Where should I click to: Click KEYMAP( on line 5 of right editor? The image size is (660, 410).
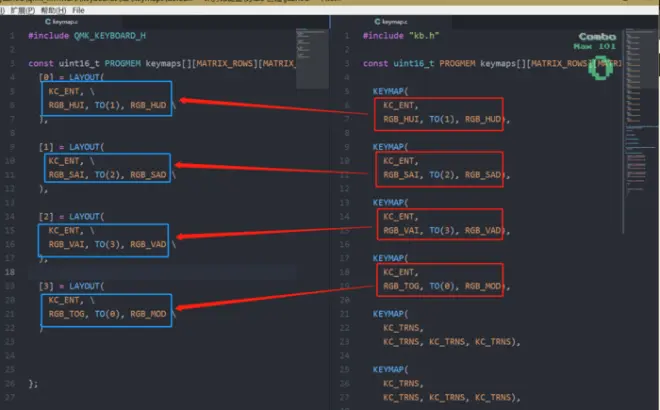(390, 91)
